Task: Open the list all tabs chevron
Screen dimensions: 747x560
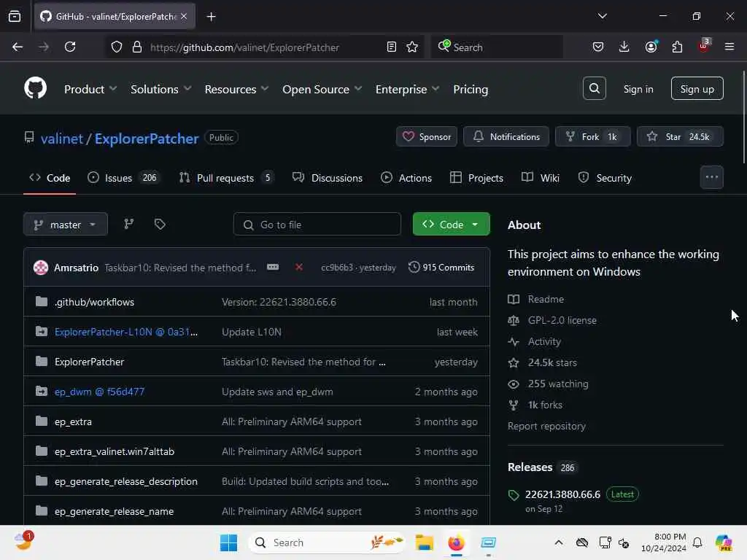Action: (602, 16)
